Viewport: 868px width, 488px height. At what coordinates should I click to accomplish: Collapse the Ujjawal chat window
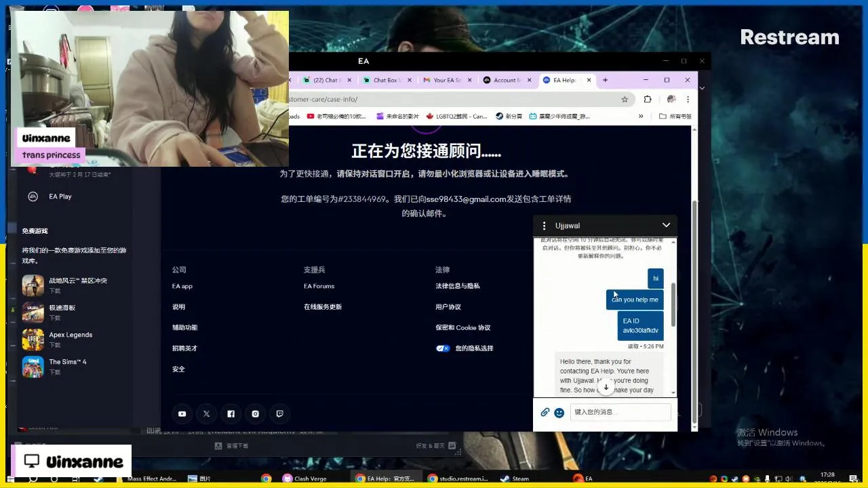666,225
